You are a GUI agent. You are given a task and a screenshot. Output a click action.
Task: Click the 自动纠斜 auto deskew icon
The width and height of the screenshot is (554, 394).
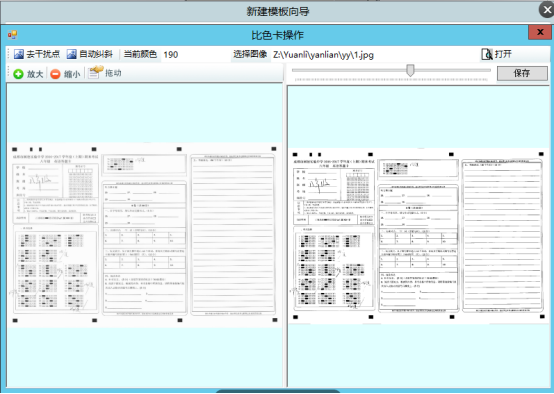click(x=71, y=54)
